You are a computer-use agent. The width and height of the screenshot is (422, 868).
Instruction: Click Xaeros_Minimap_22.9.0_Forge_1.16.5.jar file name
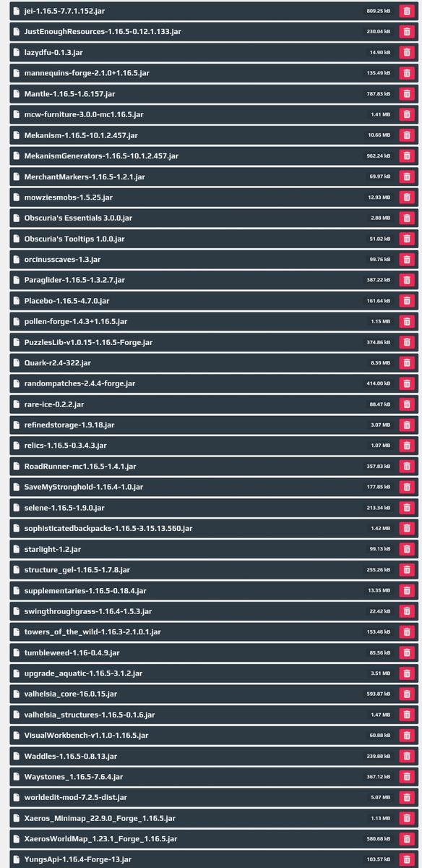point(100,817)
